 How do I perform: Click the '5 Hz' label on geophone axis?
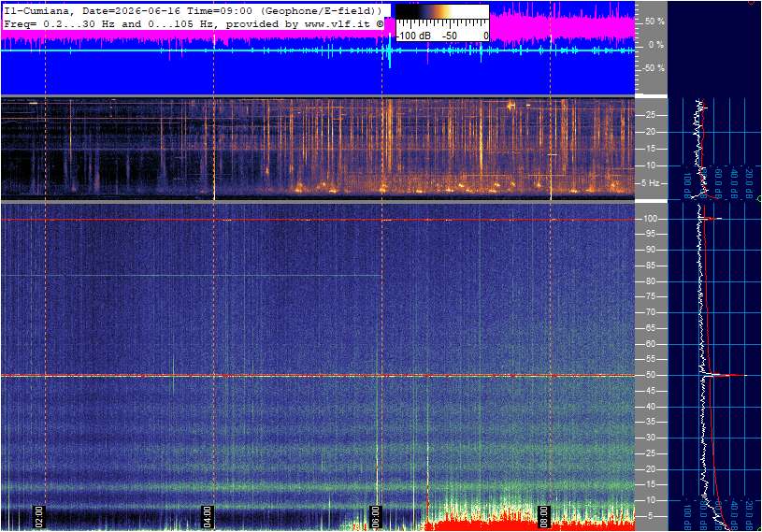651,182
